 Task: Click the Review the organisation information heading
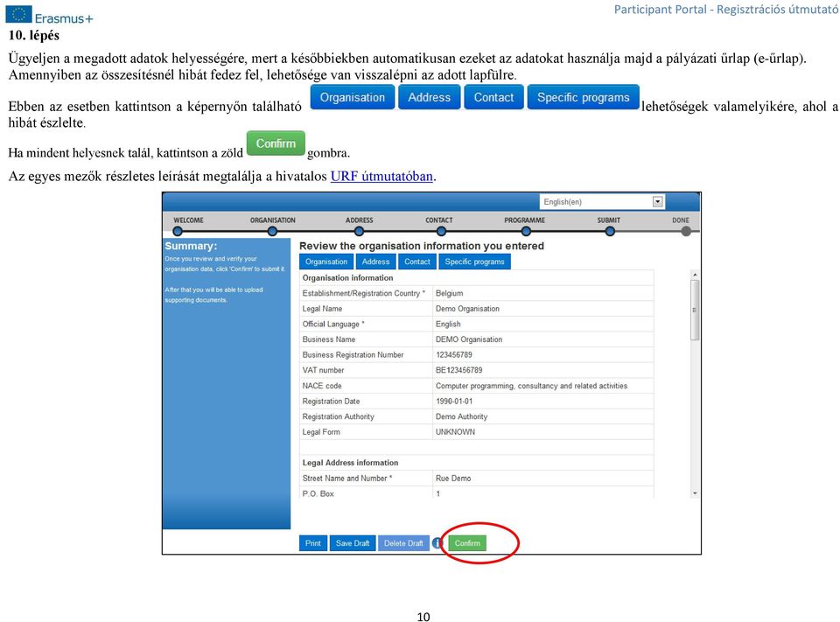[422, 246]
